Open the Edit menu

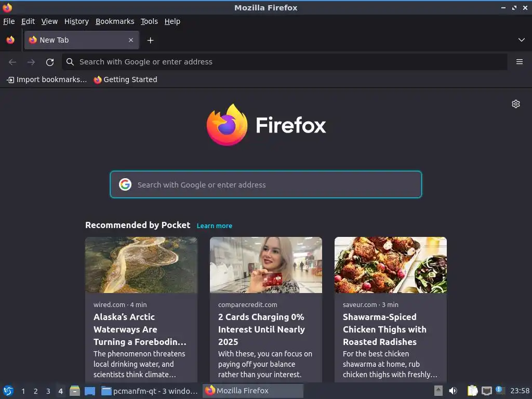28,21
